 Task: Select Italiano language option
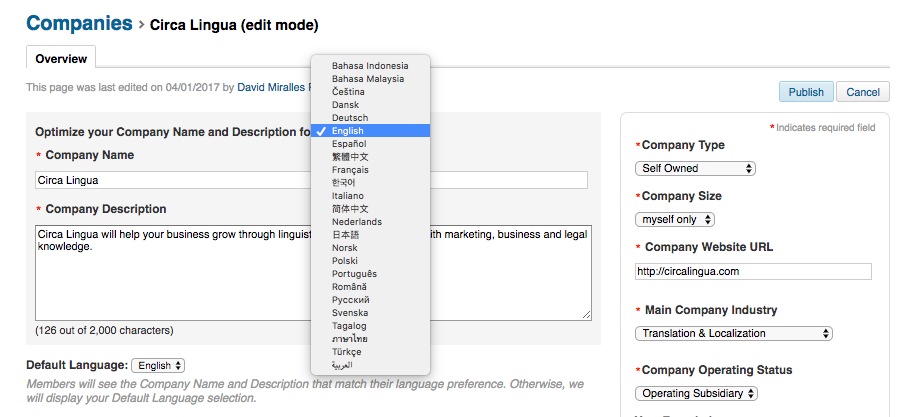tap(370, 196)
